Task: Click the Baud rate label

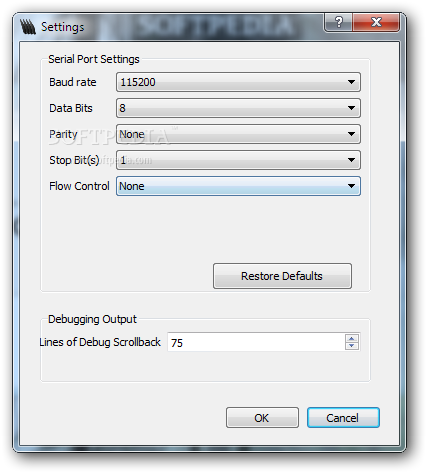Action: [73, 82]
